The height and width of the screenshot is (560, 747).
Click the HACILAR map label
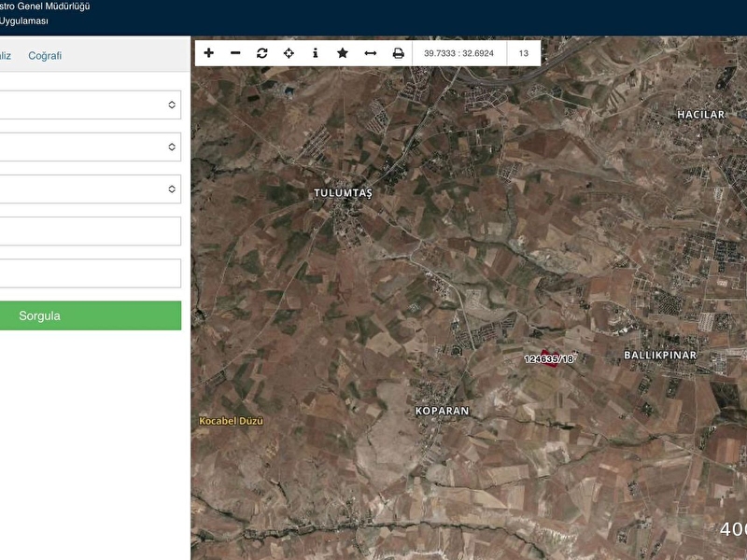701,114
